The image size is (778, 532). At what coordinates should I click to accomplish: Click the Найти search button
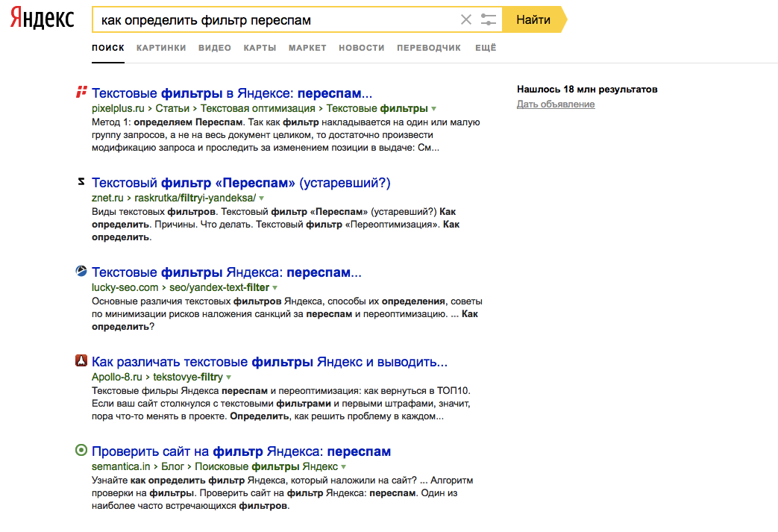(x=534, y=20)
